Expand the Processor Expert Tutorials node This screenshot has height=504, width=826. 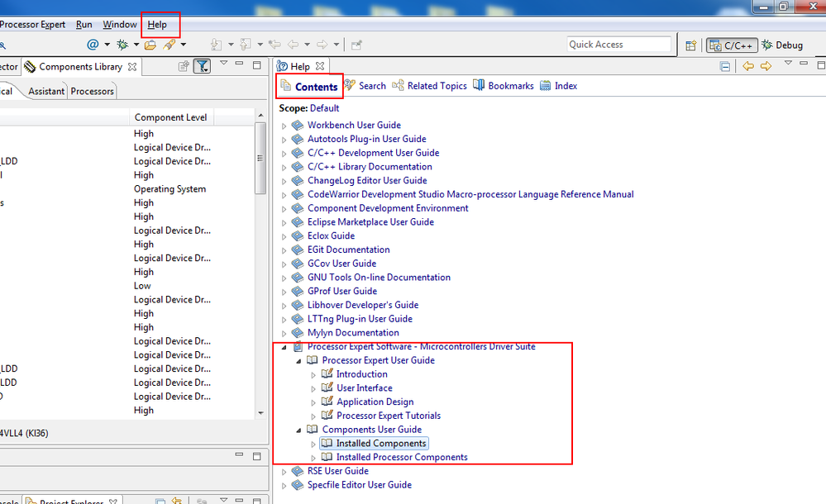(x=313, y=416)
